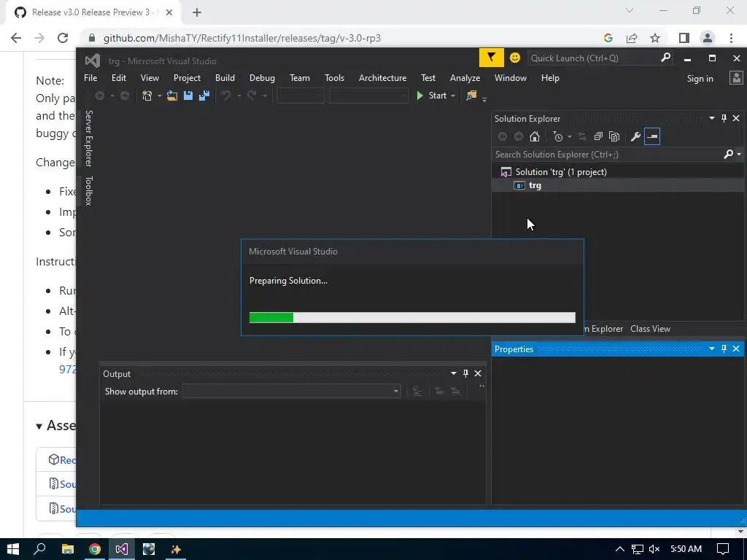Open Solution Platforms combo box
747x560 pixels.
[368, 96]
